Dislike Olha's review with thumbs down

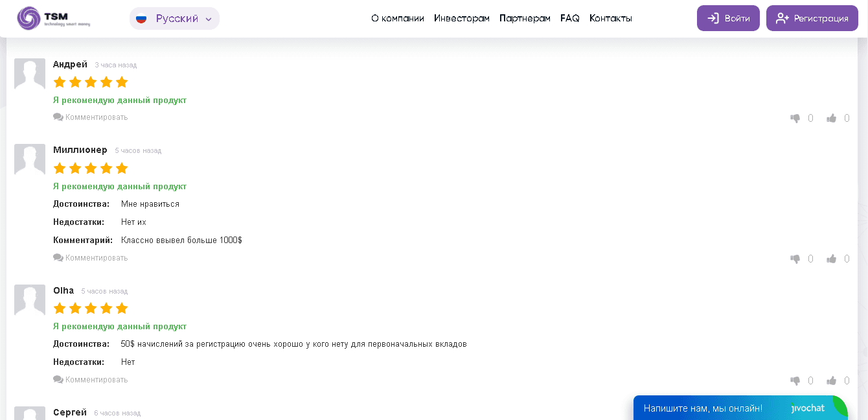coord(795,380)
